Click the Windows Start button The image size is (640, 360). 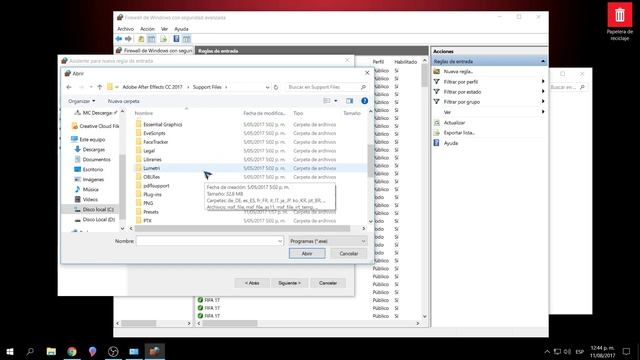point(10,351)
